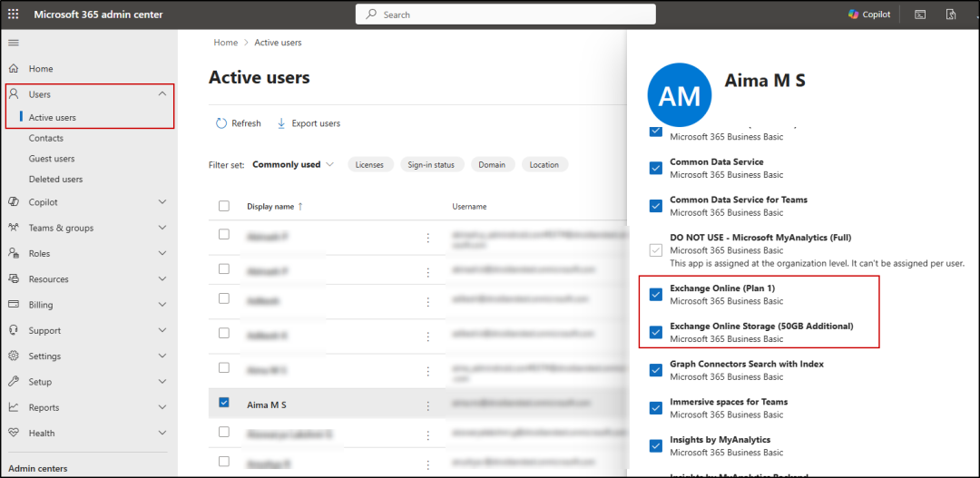Click the Resources printer icon

click(14, 278)
